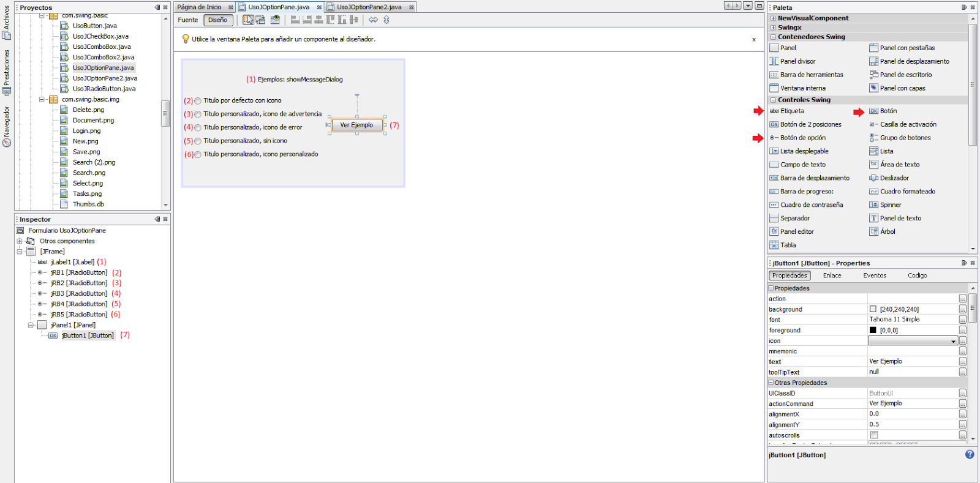Pick Tabla component from palette

coord(783,245)
